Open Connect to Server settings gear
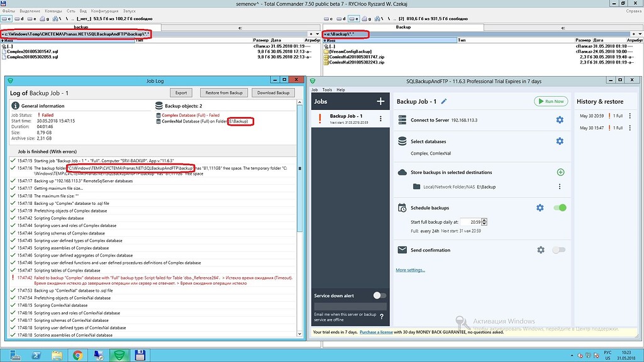 [559, 120]
